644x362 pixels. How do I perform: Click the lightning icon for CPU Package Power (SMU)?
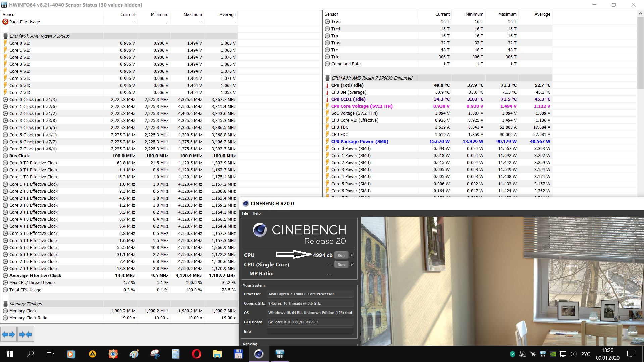327,142
